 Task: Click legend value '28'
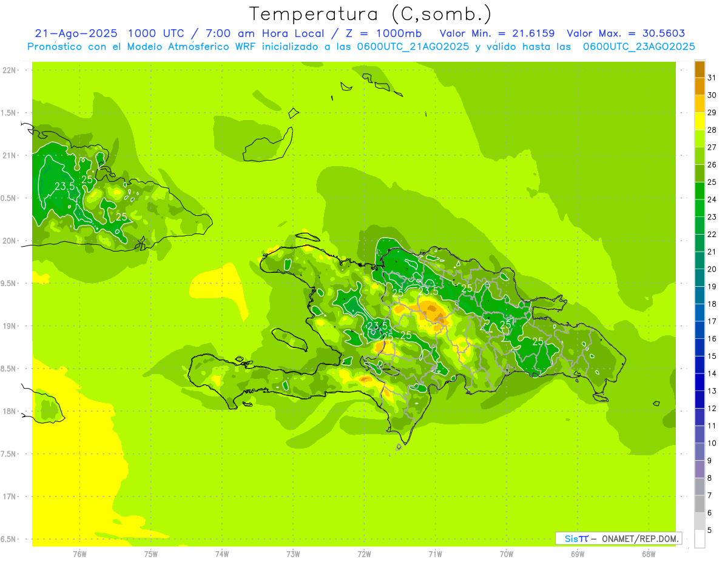[712, 130]
